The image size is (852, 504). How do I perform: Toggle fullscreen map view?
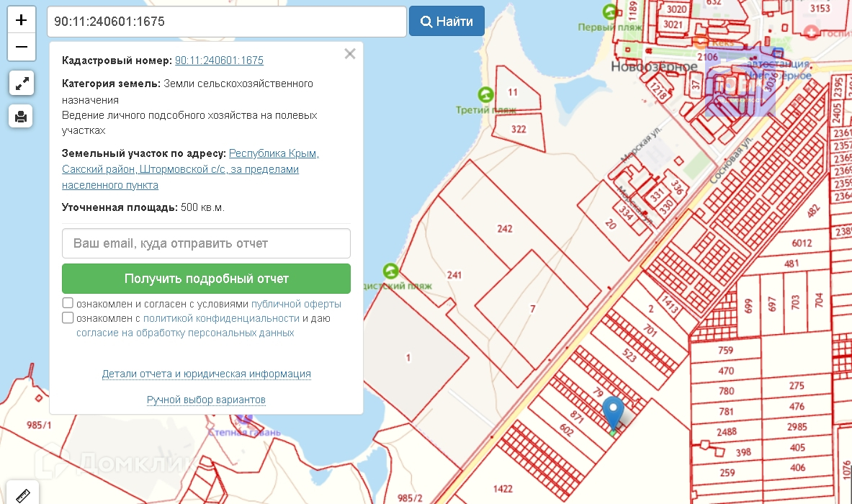coord(22,83)
